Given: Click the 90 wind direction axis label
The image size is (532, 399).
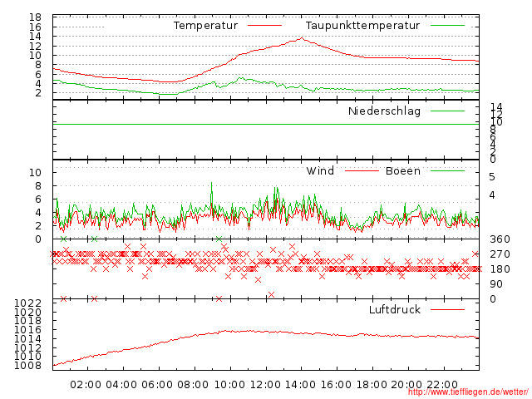Looking at the screenshot, I should pyautogui.click(x=496, y=284).
